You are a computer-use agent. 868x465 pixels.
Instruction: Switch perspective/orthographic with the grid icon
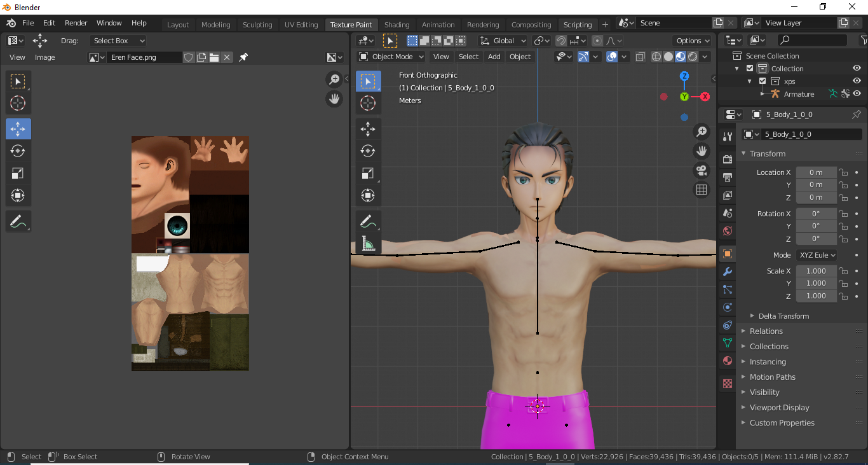click(x=702, y=190)
